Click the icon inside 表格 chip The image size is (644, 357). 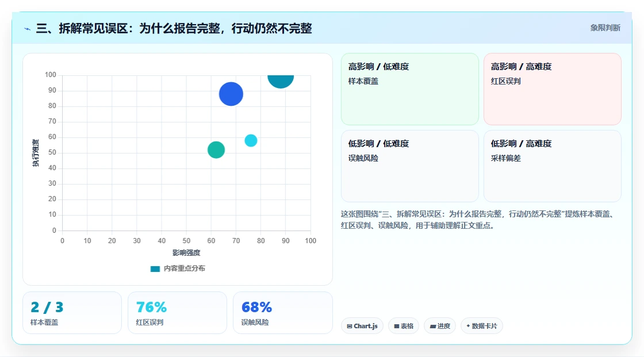click(x=397, y=326)
